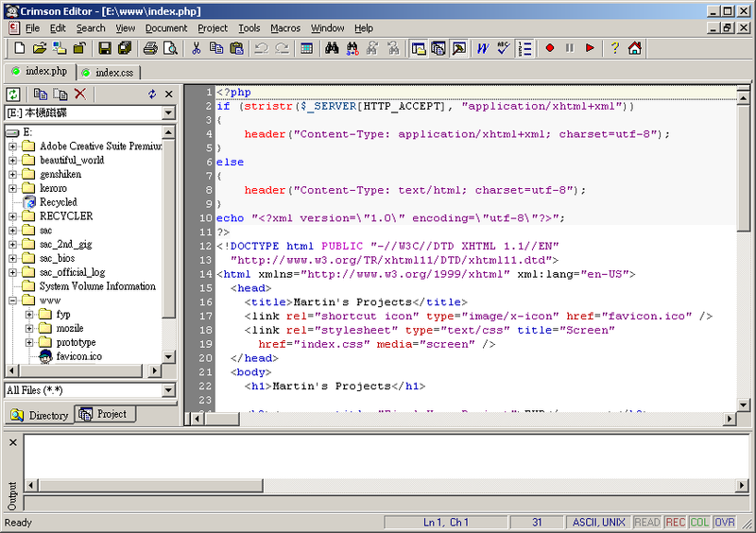This screenshot has height=533, width=756.
Task: Click line number 12 in the gutter
Action: tap(205, 246)
